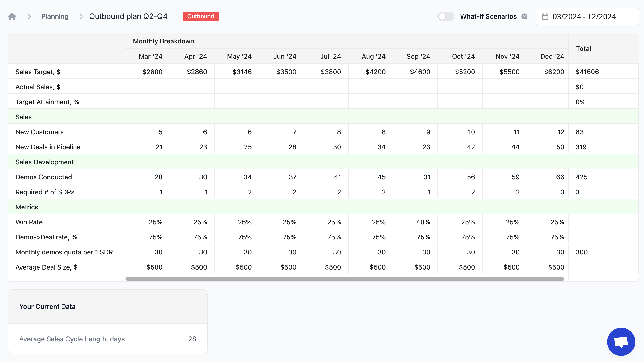
Task: Click the Total Sales Target value $41606
Action: [587, 72]
